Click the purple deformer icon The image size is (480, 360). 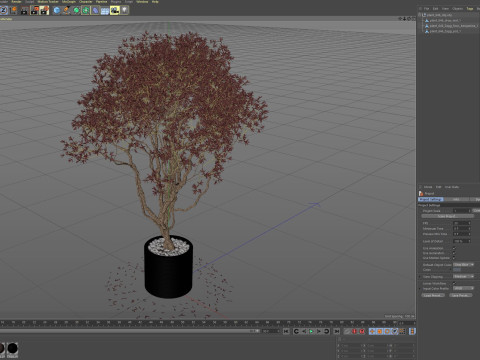tap(95, 10)
